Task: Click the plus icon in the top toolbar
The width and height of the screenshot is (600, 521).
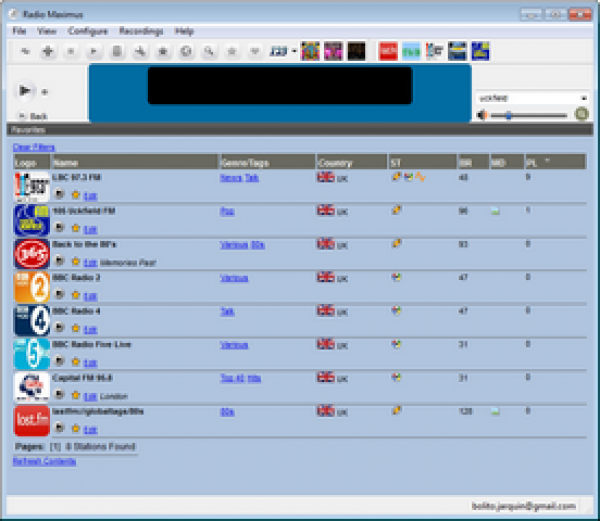Action: pos(48,51)
